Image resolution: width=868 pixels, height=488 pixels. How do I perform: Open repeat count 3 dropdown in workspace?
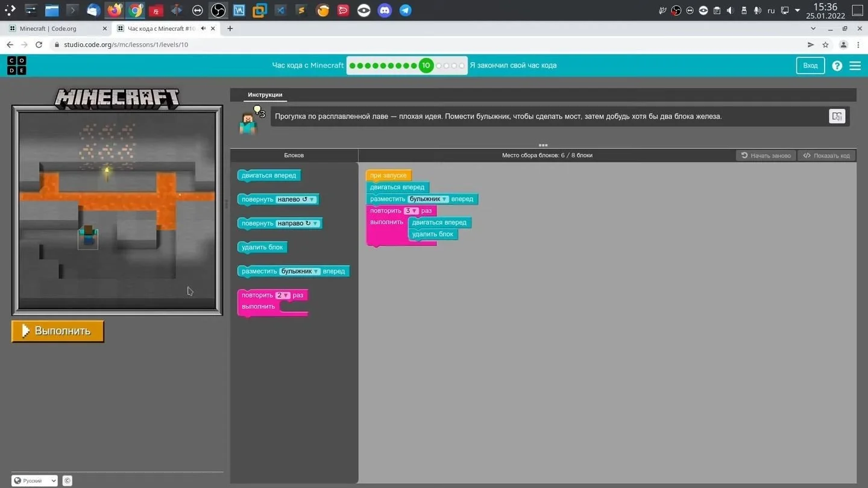tap(412, 211)
